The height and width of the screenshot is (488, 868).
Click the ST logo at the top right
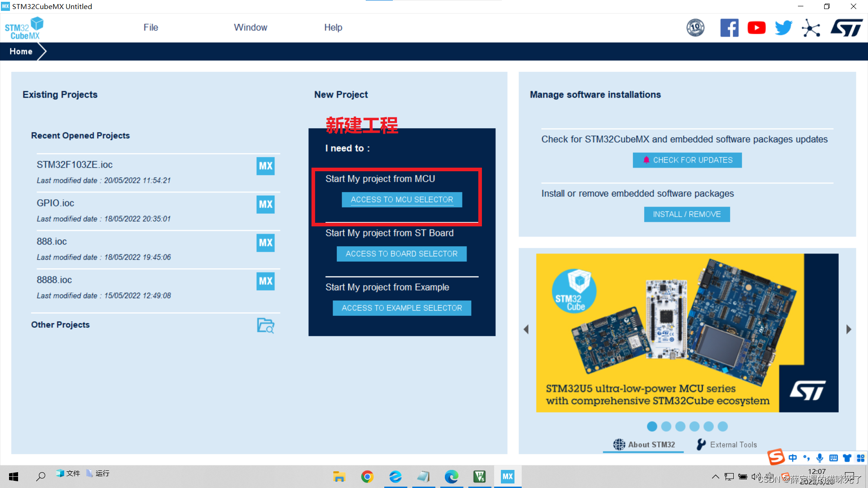[x=846, y=28]
